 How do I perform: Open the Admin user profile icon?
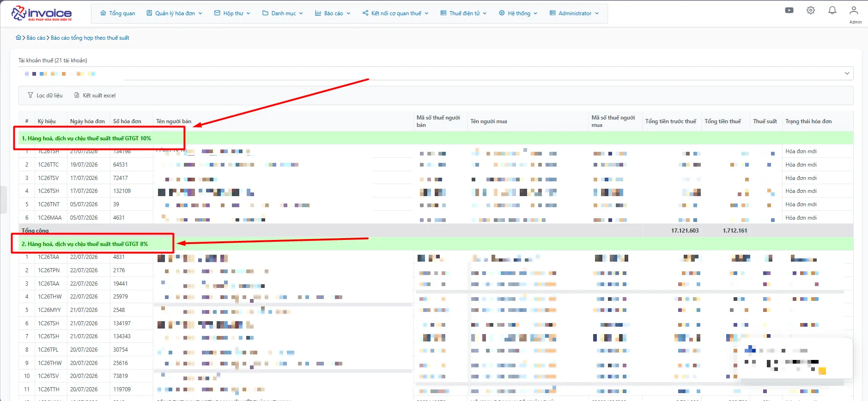854,10
